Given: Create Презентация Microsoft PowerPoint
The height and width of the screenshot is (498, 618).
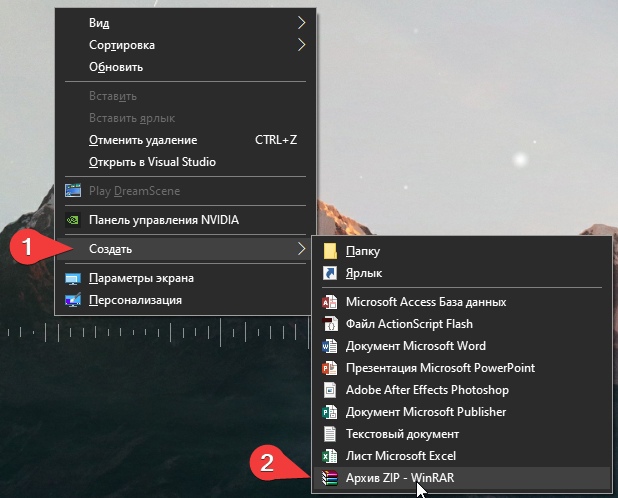Looking at the screenshot, I should 462,368.
